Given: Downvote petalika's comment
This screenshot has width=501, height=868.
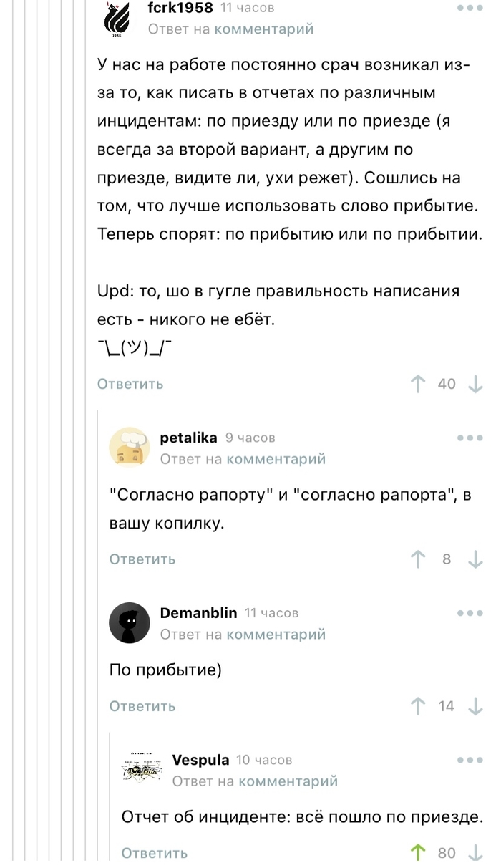Looking at the screenshot, I should (475, 559).
